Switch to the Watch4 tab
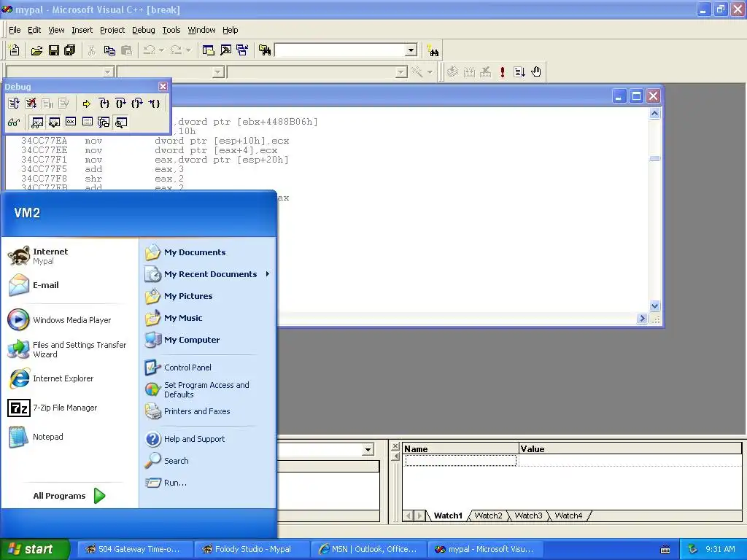Viewport: 747px width, 560px height. point(568,516)
